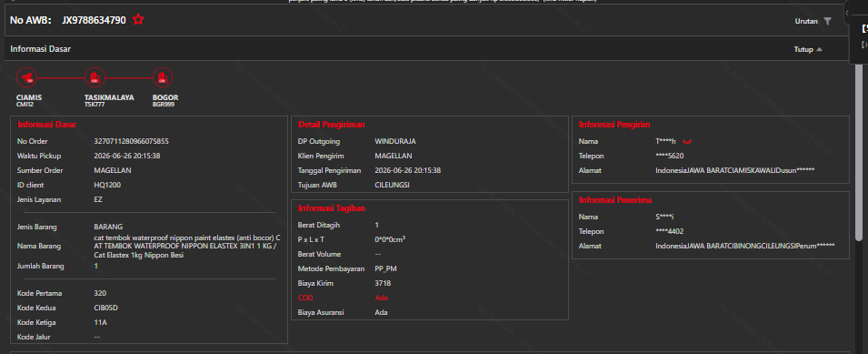Image resolution: width=868 pixels, height=354 pixels.
Task: Click the Detail Pengiriman section heading
Action: point(331,124)
